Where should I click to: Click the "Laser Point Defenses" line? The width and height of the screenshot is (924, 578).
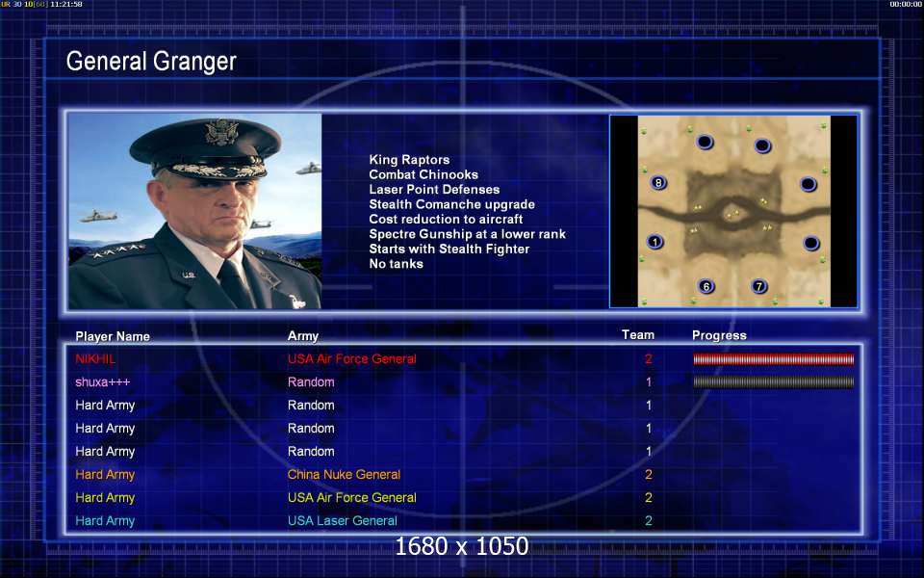[434, 190]
